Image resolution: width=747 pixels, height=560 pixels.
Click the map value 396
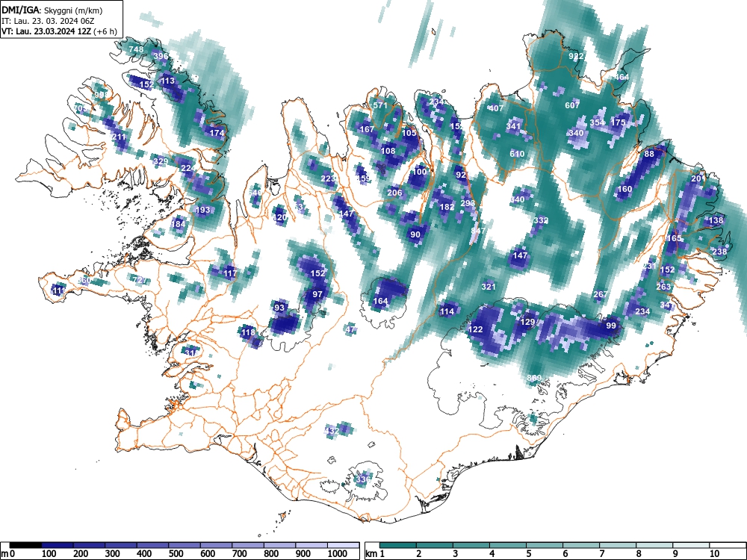161,56
